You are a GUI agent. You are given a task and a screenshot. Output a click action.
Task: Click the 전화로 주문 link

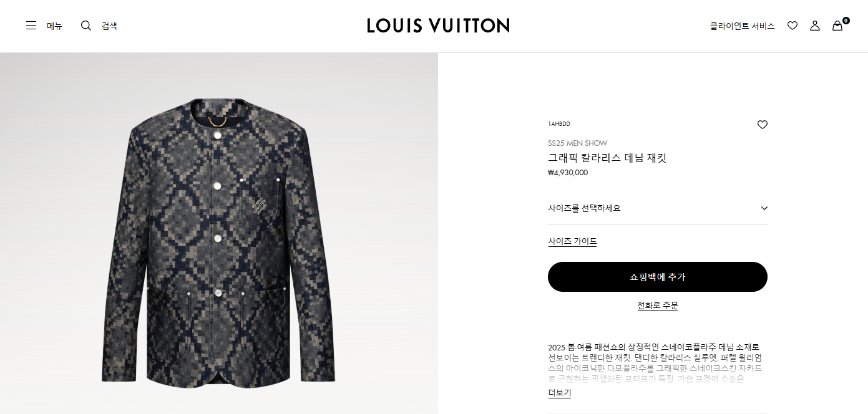[658, 306]
